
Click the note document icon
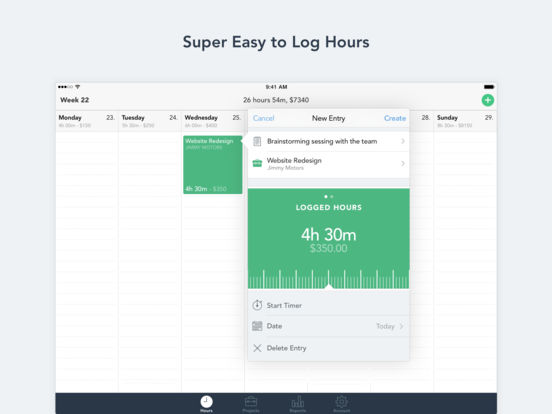pyautogui.click(x=257, y=141)
